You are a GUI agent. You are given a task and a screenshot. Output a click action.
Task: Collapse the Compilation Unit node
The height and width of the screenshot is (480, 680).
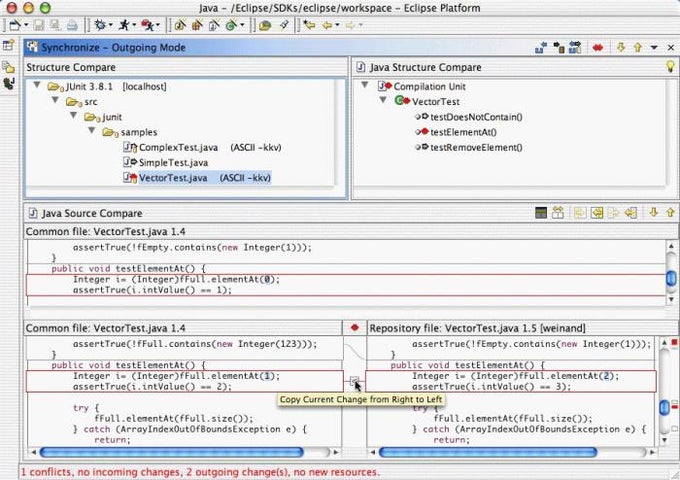pyautogui.click(x=365, y=85)
